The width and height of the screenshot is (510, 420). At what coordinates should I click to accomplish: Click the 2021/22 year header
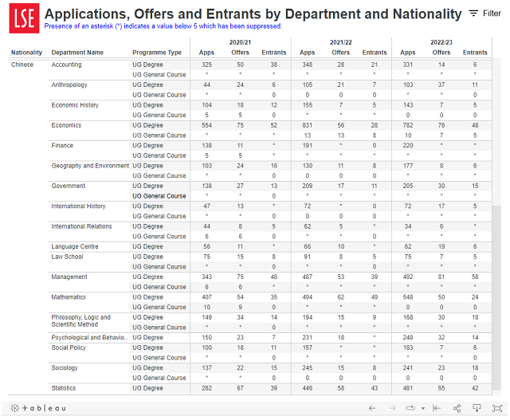pyautogui.click(x=341, y=42)
